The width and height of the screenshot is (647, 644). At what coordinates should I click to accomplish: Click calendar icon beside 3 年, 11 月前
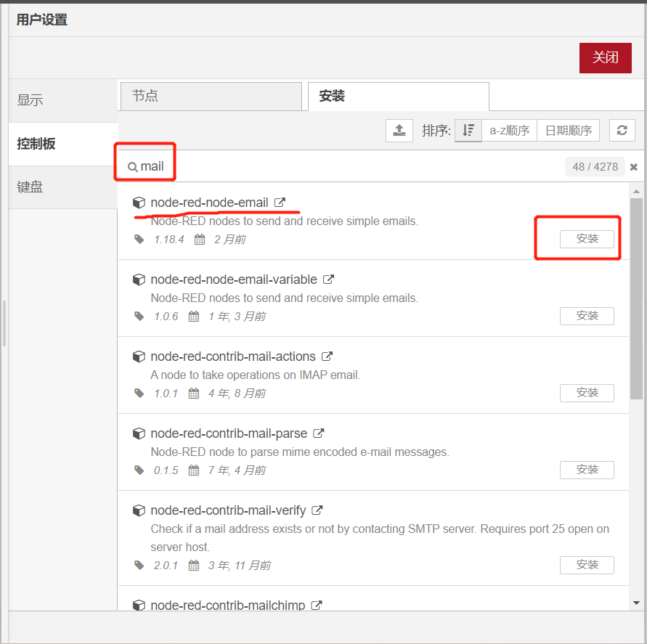[194, 565]
